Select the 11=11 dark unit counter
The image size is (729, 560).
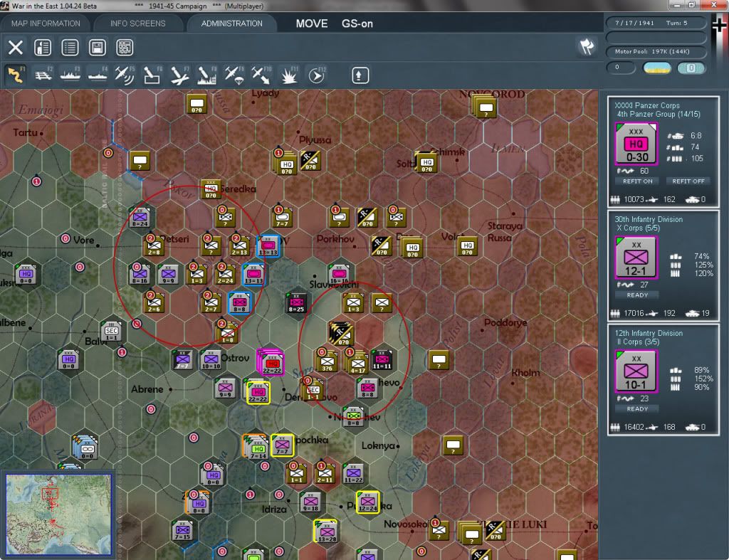[382, 361]
